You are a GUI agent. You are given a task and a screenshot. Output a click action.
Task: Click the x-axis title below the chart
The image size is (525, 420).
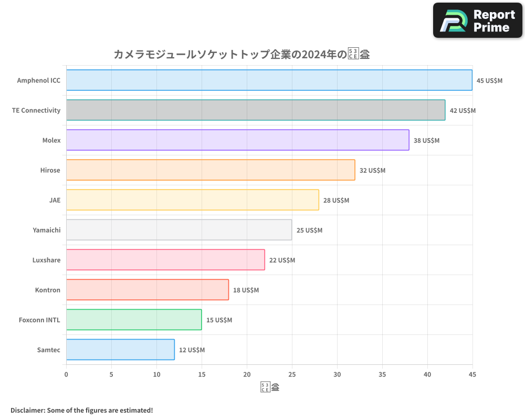(x=269, y=386)
